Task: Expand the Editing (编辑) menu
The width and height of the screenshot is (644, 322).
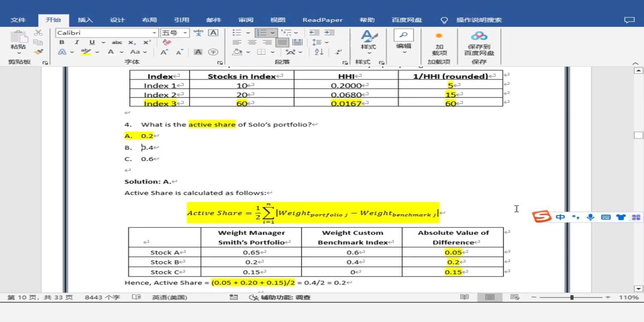Action: point(404,52)
